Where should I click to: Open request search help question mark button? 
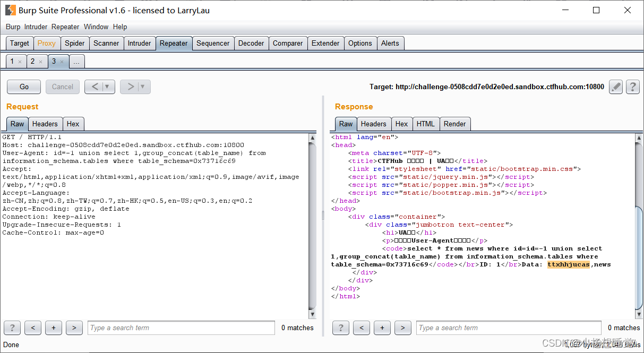[x=12, y=328]
